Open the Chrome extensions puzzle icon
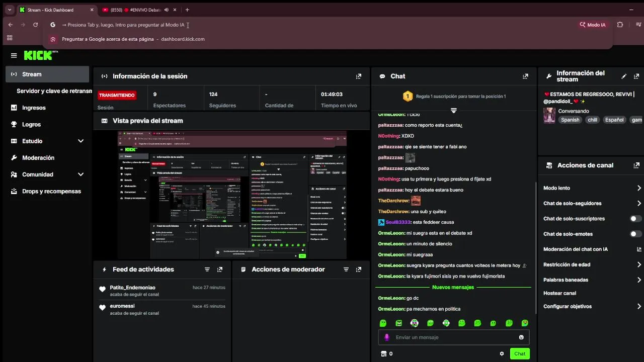 coord(620,25)
